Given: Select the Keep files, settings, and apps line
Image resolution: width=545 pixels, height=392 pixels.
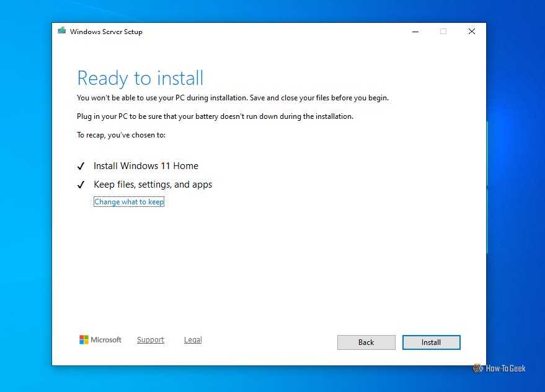Looking at the screenshot, I should pos(153,184).
